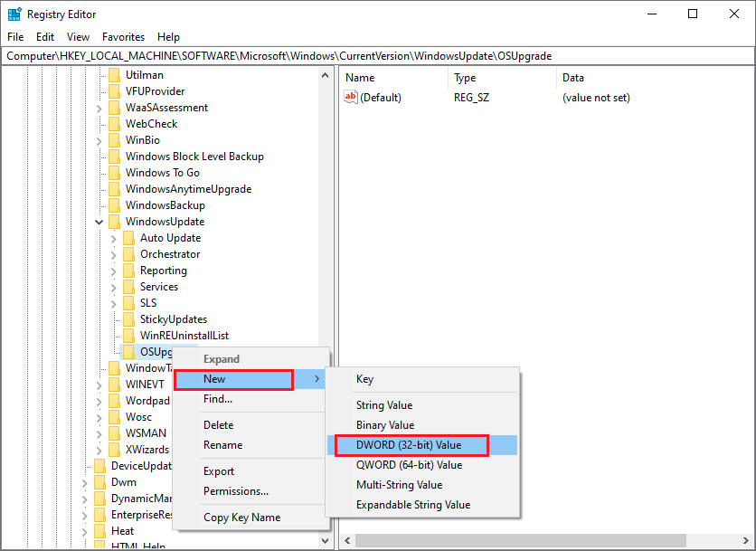
Task: Choose Binary Value option
Action: pos(422,425)
